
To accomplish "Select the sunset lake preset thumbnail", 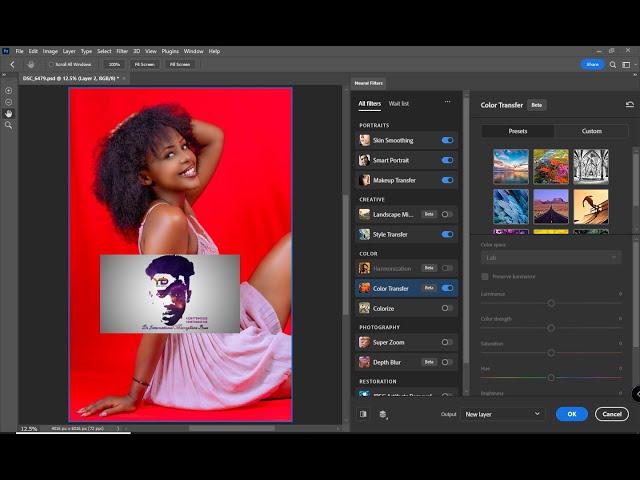I will coord(511,167).
